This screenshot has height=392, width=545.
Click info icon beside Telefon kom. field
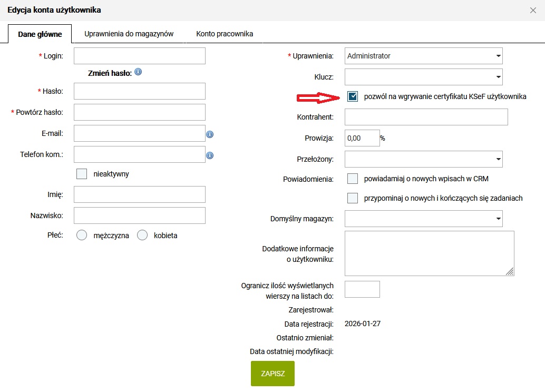[210, 155]
